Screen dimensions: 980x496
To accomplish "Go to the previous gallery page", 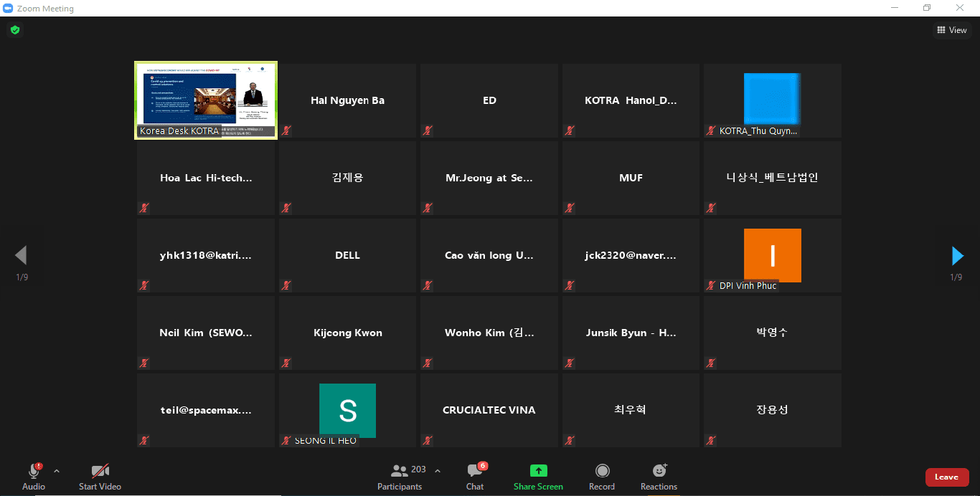I will coord(21,255).
